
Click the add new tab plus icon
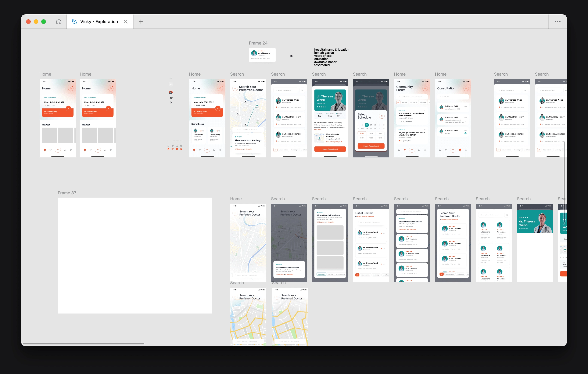(140, 21)
